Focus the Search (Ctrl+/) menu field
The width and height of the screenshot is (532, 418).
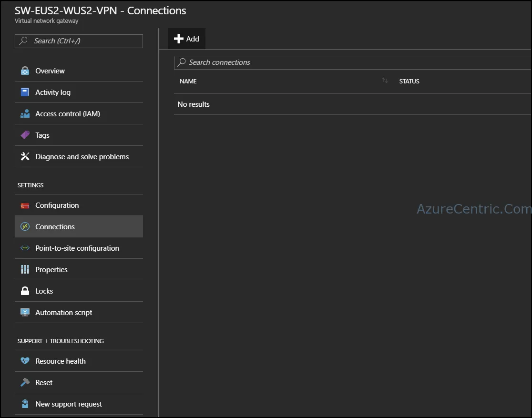[x=79, y=41]
